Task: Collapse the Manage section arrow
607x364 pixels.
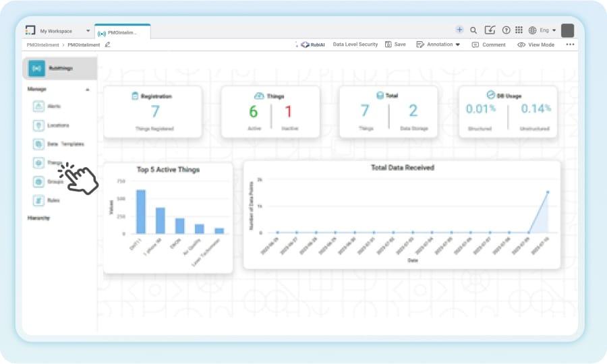Action: 87,89
